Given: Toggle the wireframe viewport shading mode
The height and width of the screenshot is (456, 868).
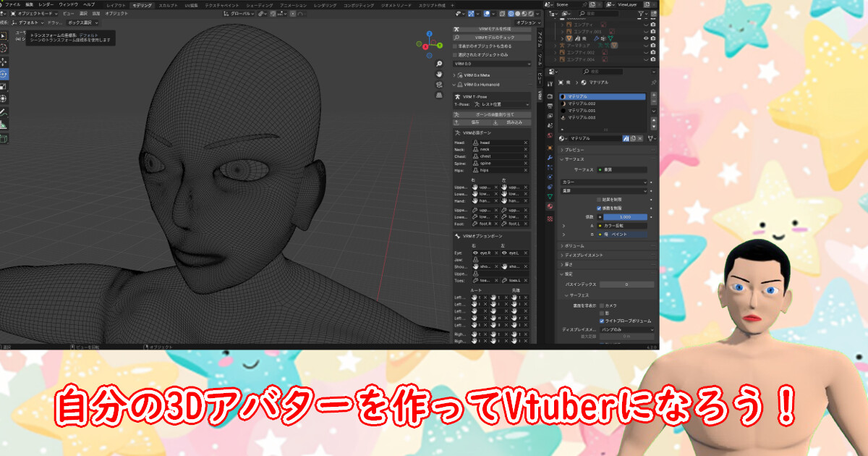Looking at the screenshot, I should pyautogui.click(x=511, y=14).
